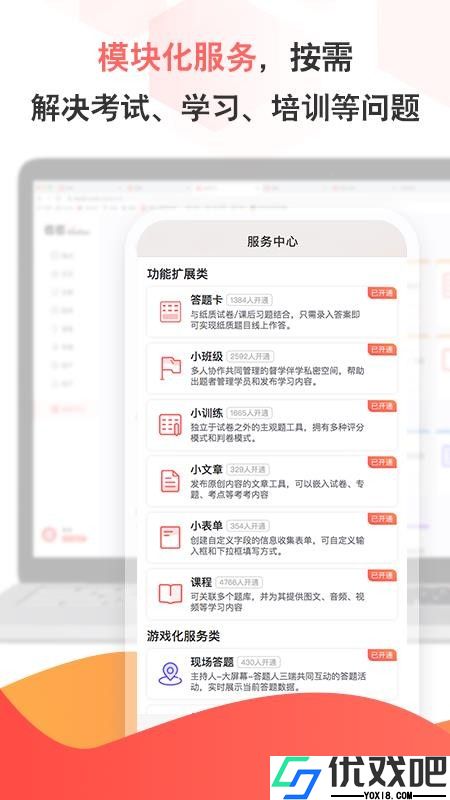Click the 329人开通 count tag
This screenshot has height=800, width=450.
point(247,469)
